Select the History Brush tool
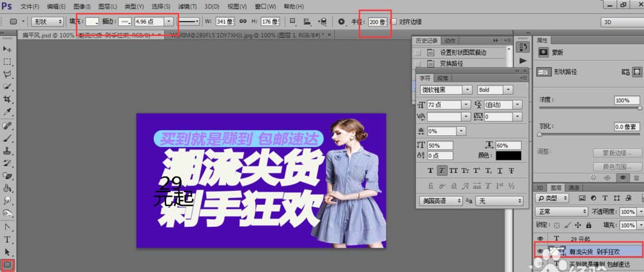 click(x=7, y=163)
